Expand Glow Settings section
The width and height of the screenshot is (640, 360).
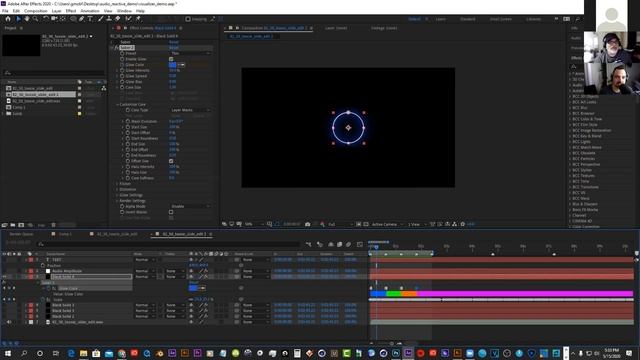tap(117, 196)
